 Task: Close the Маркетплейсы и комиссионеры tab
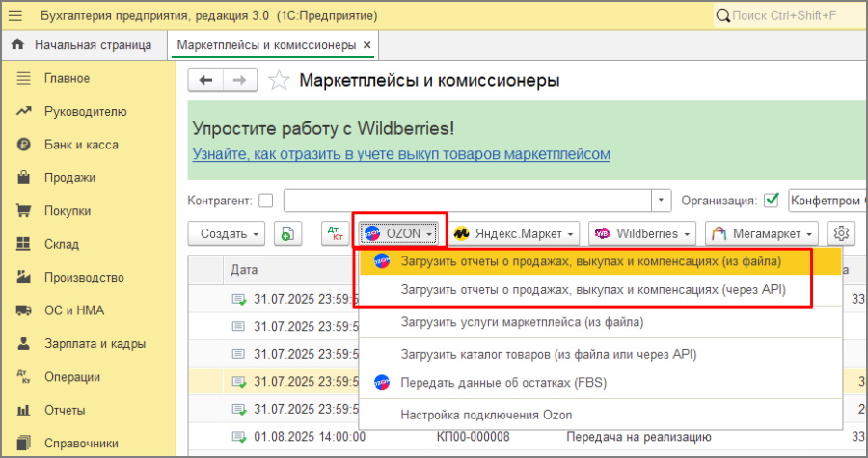[367, 45]
